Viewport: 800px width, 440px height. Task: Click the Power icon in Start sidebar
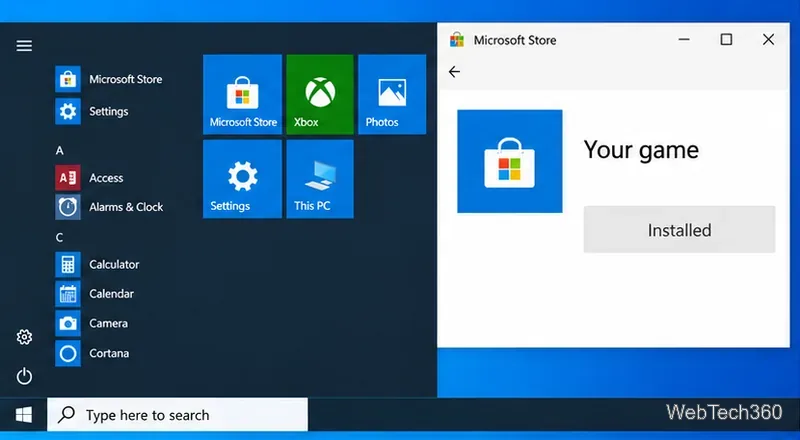tap(24, 377)
